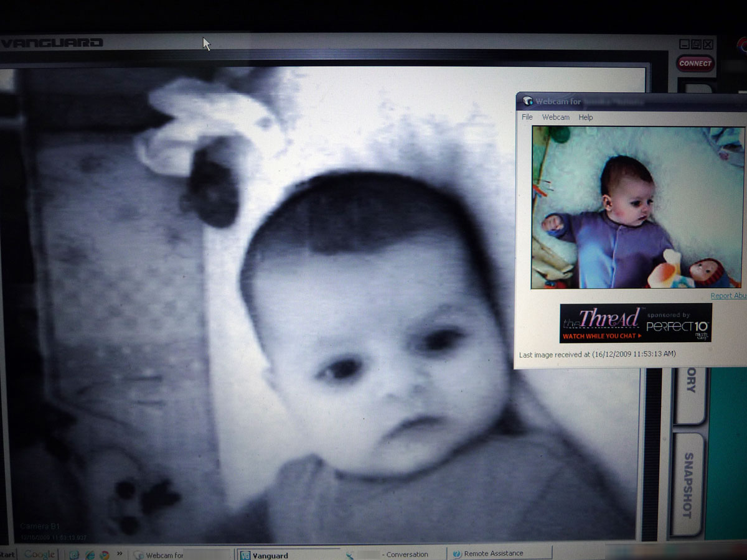The height and width of the screenshot is (560, 747).
Task: Maximize the Vanguard window
Action: (x=696, y=44)
